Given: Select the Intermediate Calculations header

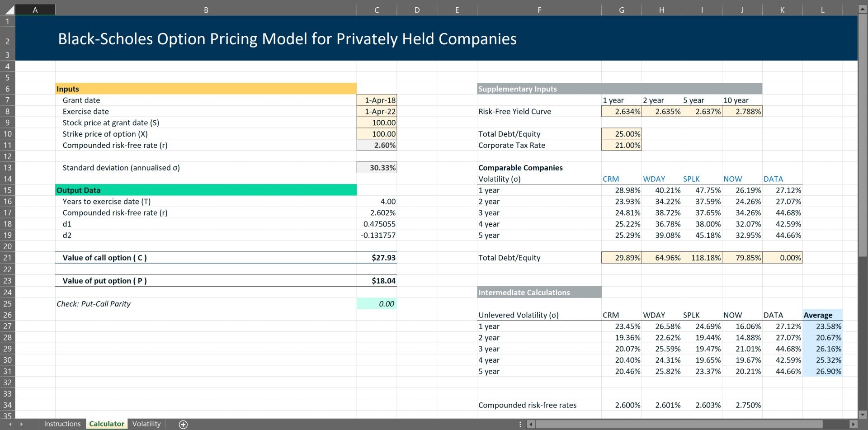Looking at the screenshot, I should (539, 293).
